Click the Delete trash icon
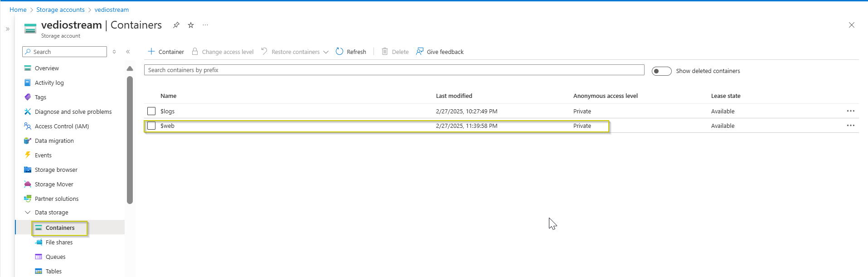This screenshot has height=277, width=868. coord(385,51)
